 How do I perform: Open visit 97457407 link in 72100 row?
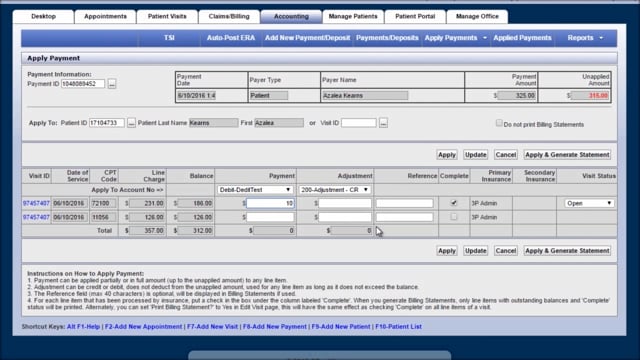coord(36,203)
